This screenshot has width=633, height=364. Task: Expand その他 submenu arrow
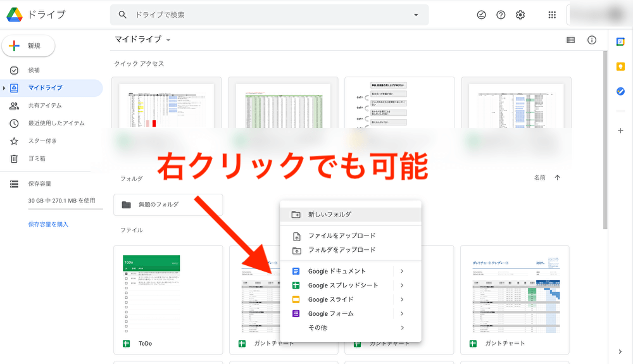point(402,328)
